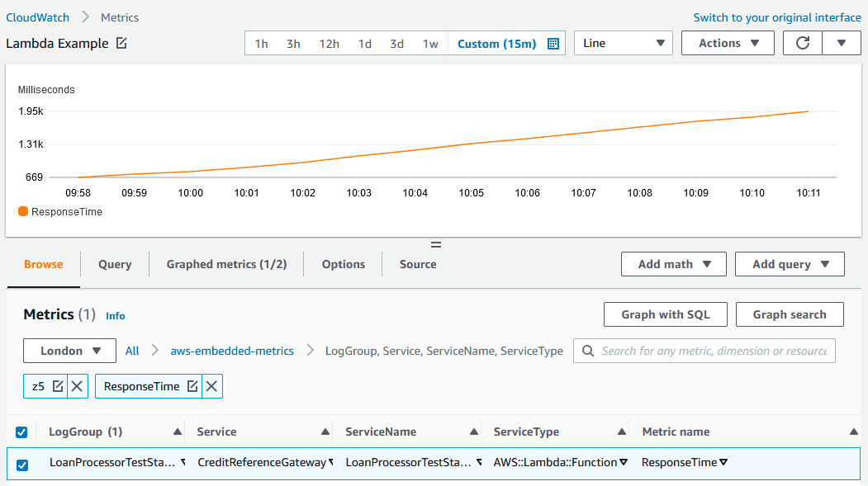Uncheck the LoanProcessorTestSta row checkbox
This screenshot has height=486, width=868.
pyautogui.click(x=21, y=465)
